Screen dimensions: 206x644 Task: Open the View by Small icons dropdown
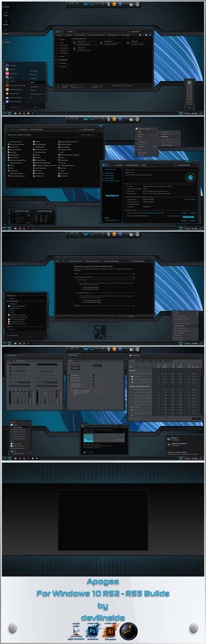click(x=90, y=135)
